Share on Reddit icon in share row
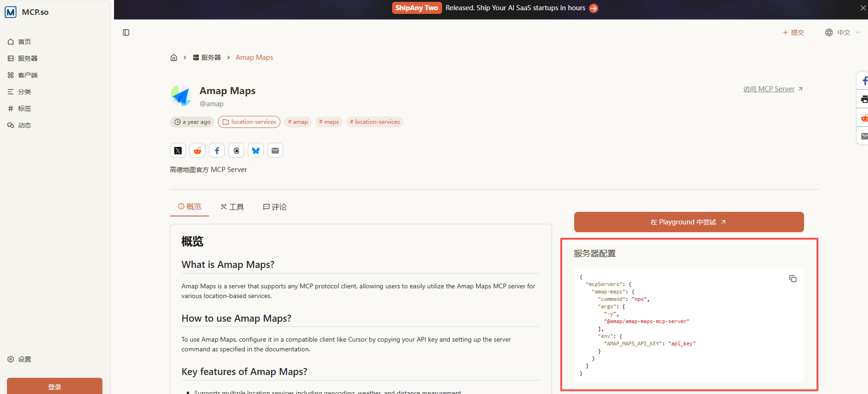 (197, 151)
